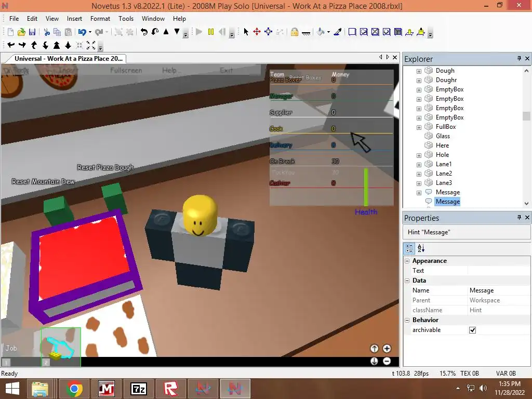
Task: Open the Insert menu
Action: point(74,19)
